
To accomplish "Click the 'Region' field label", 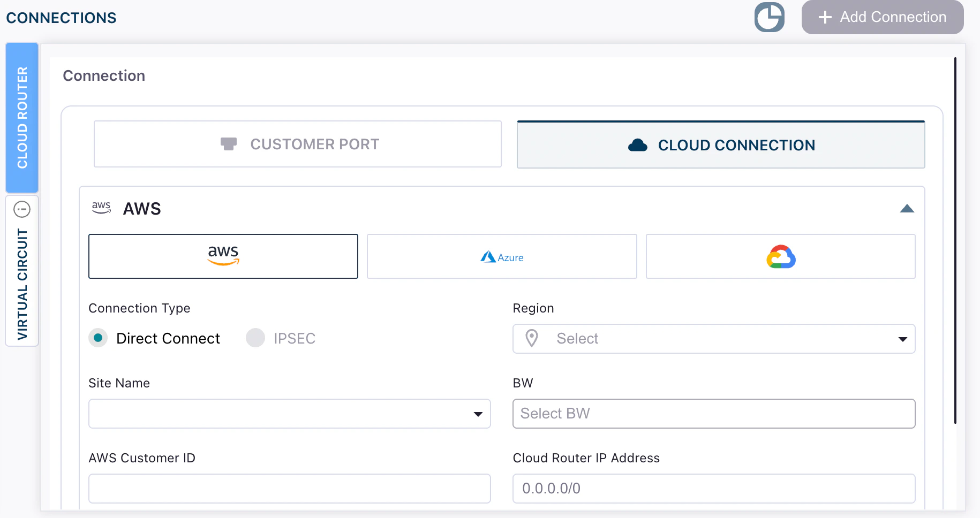I will (x=533, y=308).
